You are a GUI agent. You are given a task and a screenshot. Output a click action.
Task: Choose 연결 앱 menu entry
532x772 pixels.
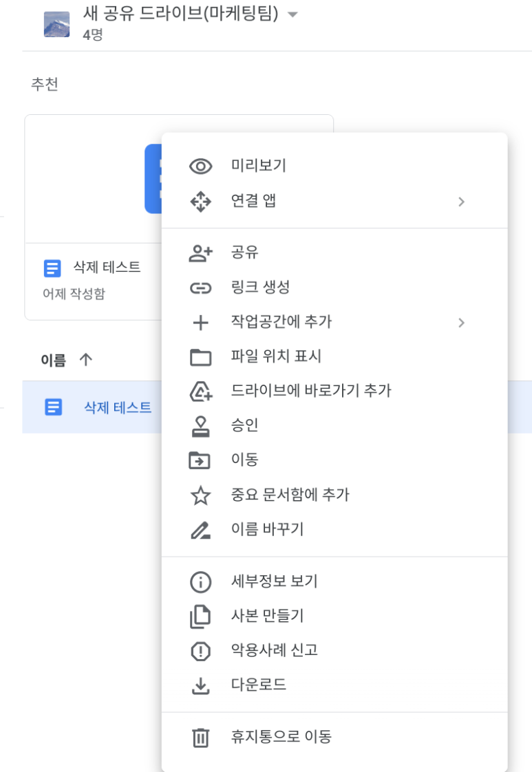[x=334, y=202]
